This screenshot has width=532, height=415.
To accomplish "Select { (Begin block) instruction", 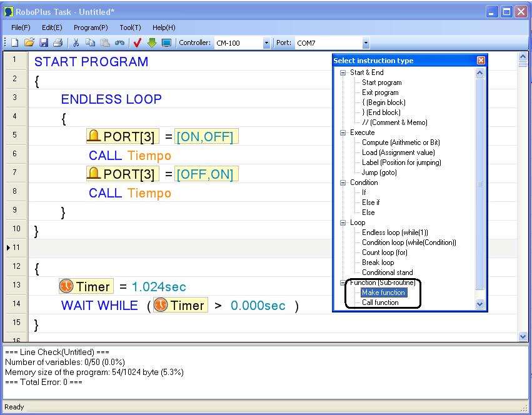I will [384, 102].
